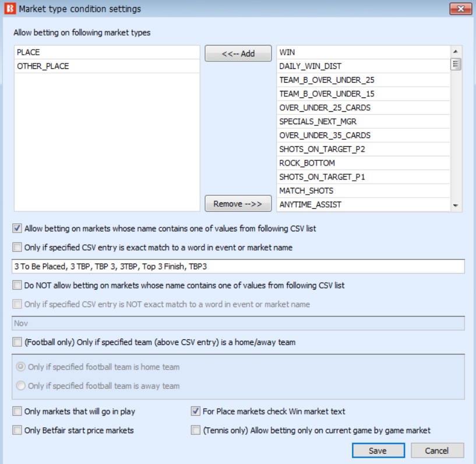Select SHOTS_ON_TARGET_P2 market type

tap(363, 149)
